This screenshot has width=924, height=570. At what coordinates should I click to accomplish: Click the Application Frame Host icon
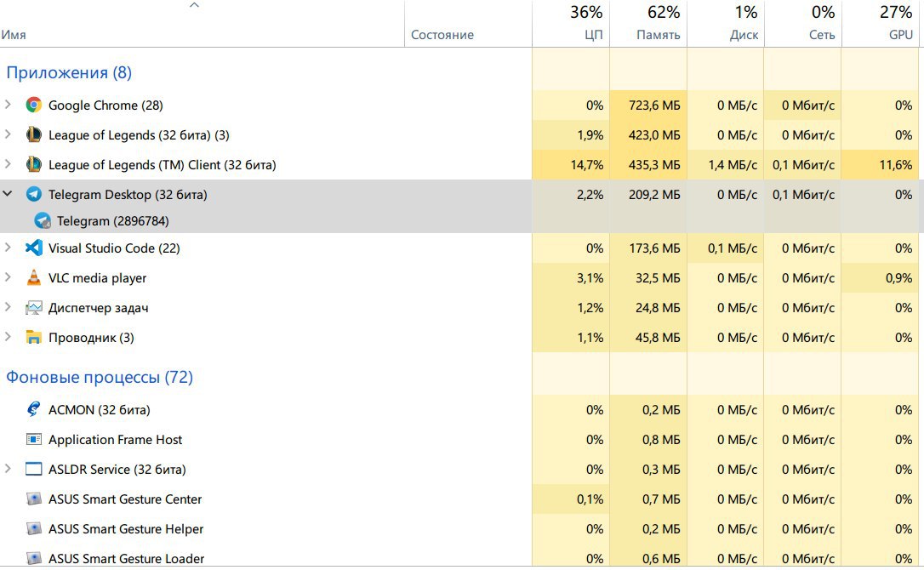click(33, 439)
